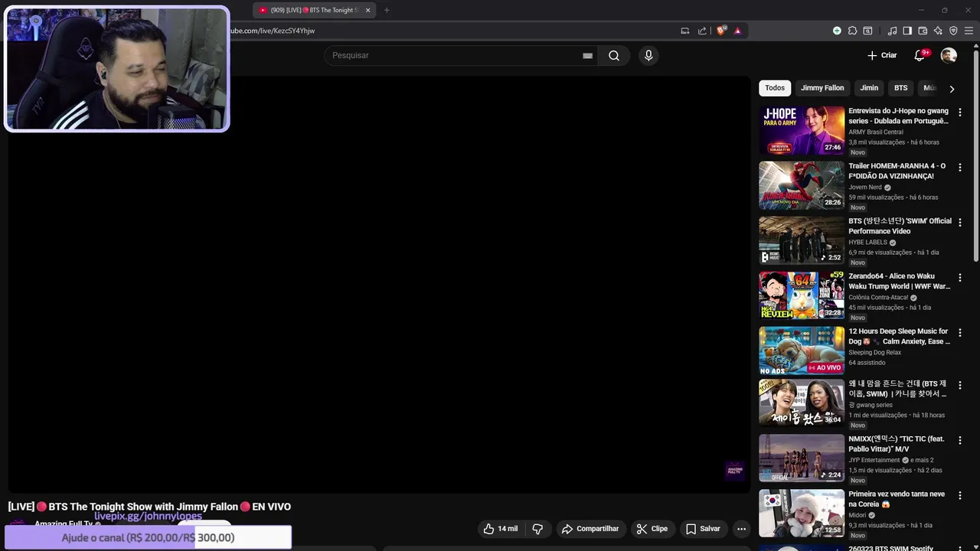Click the Compartilhar share button
The width and height of the screenshot is (980, 551).
tap(590, 529)
